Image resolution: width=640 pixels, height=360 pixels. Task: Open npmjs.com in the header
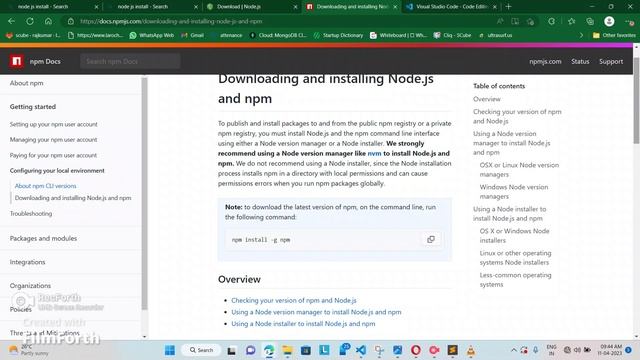coord(545,61)
